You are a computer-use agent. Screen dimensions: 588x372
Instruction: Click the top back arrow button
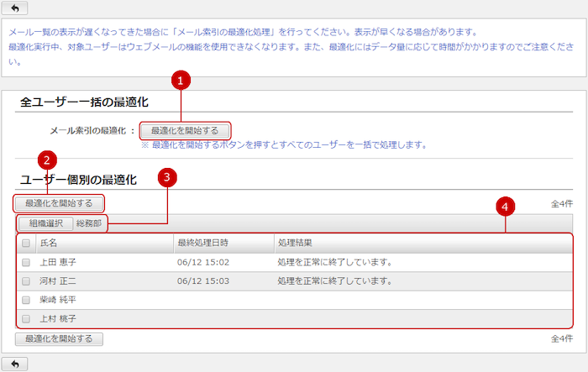[x=16, y=8]
